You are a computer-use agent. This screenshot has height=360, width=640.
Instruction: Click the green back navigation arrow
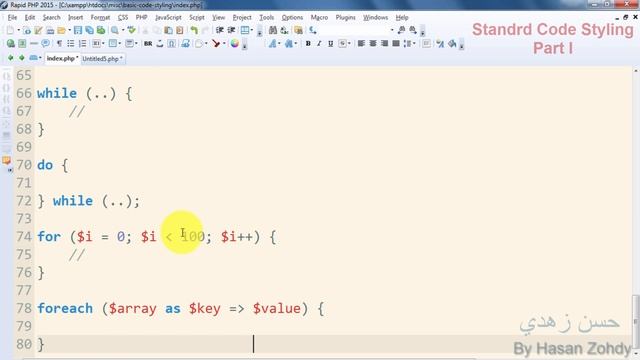click(x=11, y=58)
